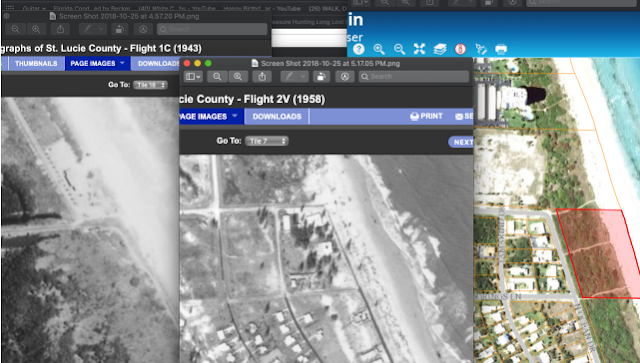Focus the Search field in the 4.57.20 PM window
This screenshot has width=640, height=363.
[212, 29]
